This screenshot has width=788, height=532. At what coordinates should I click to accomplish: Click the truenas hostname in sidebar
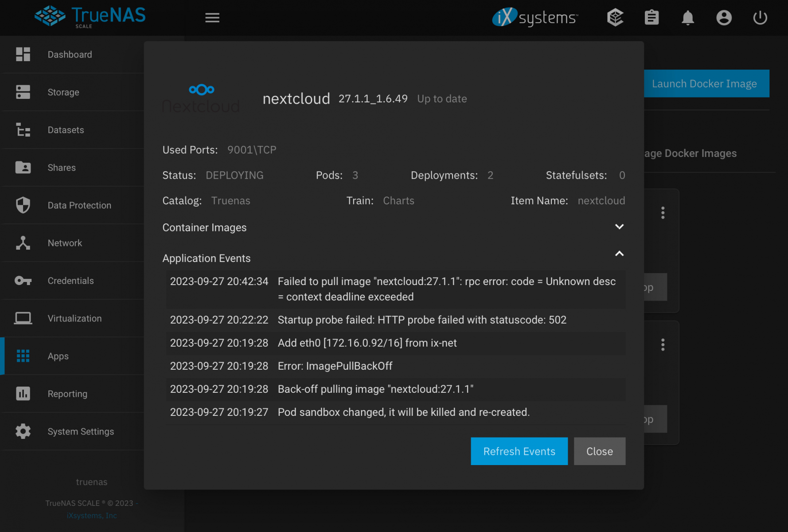[x=92, y=482]
